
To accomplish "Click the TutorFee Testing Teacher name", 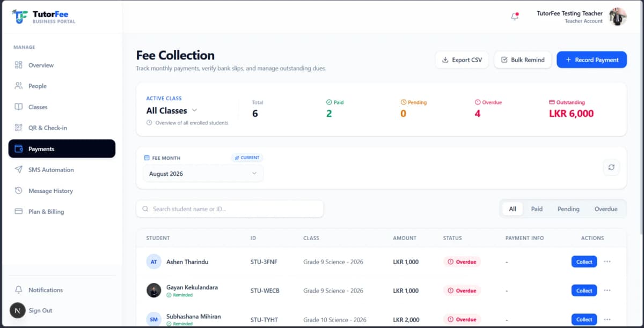I will 569,13.
